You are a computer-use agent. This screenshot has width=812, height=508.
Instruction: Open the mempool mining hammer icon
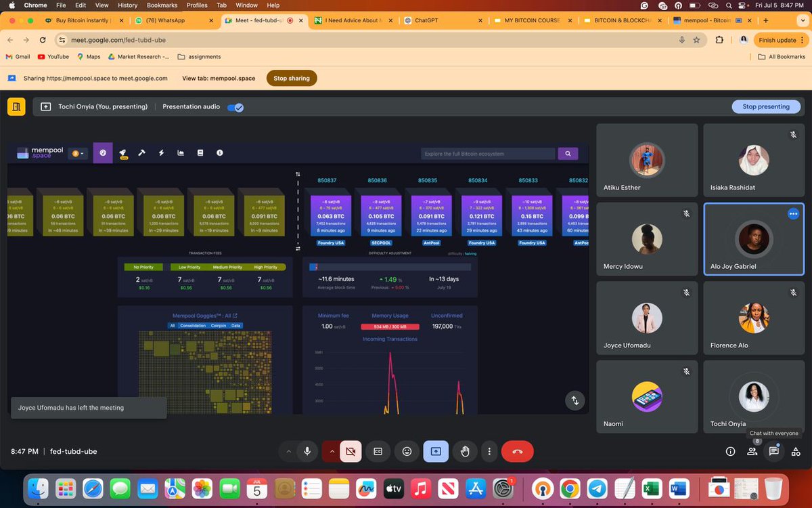(142, 153)
